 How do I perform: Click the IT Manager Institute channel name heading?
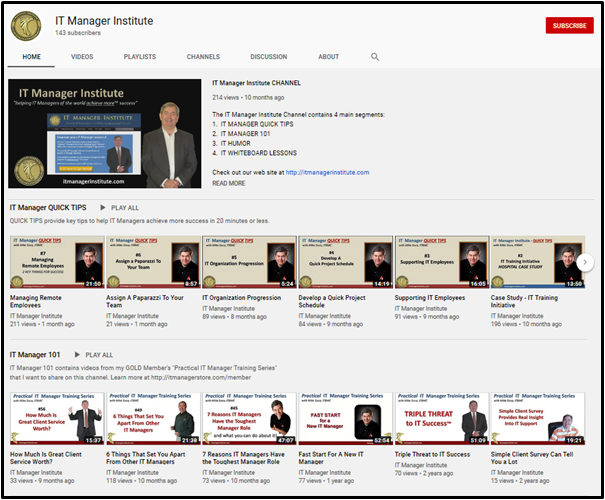tap(104, 21)
